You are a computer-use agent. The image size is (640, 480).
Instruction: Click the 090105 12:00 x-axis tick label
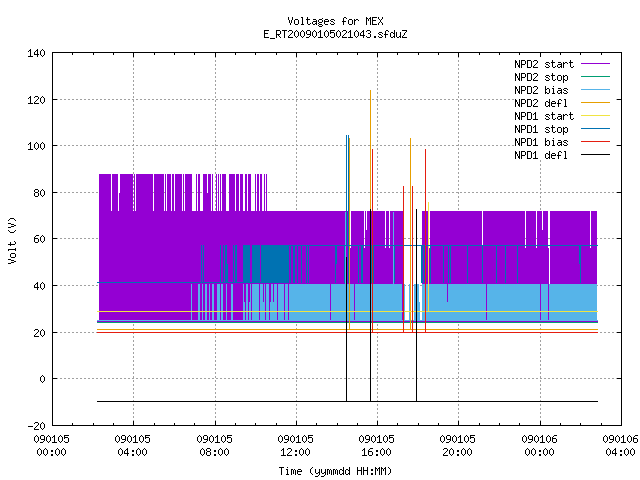[x=296, y=446]
